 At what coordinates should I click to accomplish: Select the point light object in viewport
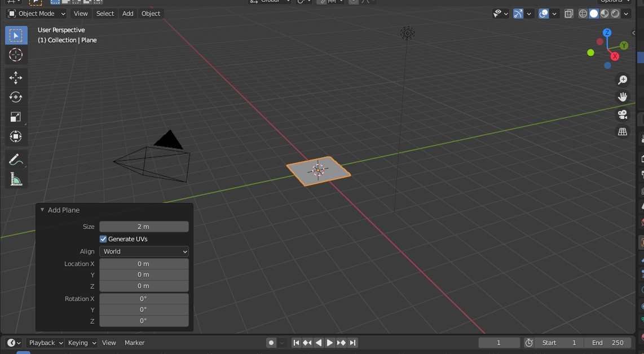407,33
